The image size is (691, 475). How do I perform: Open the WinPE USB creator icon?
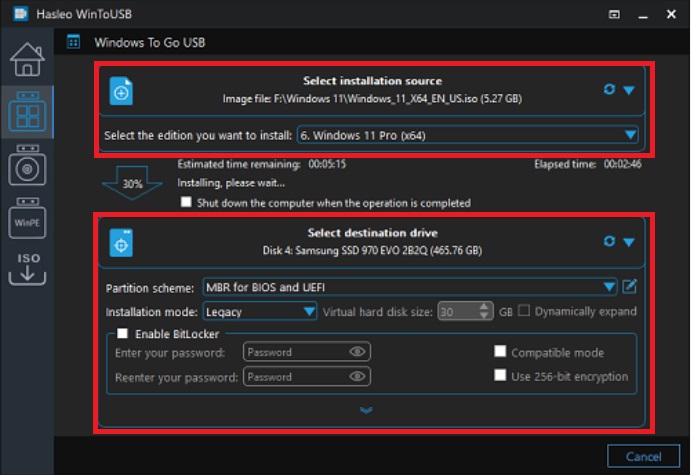[x=27, y=218]
